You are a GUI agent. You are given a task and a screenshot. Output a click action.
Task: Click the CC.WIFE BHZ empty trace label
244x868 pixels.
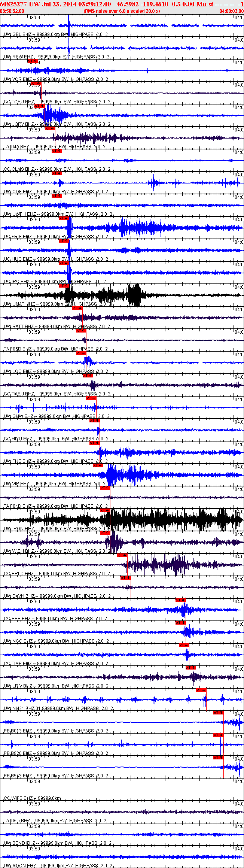pyautogui.click(x=33, y=798)
